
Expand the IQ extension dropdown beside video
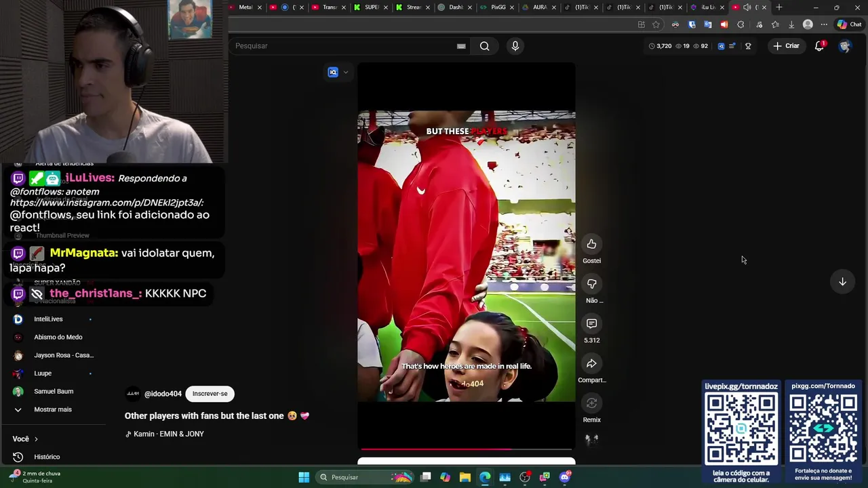click(x=346, y=73)
